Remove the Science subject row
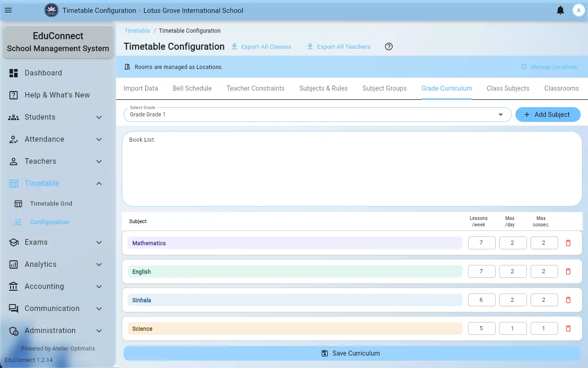 click(x=568, y=328)
